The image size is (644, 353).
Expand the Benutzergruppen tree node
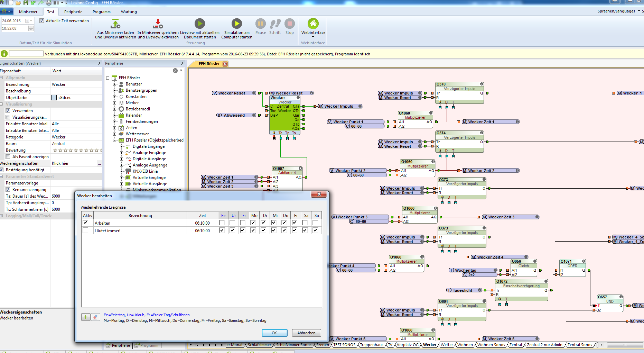[115, 90]
